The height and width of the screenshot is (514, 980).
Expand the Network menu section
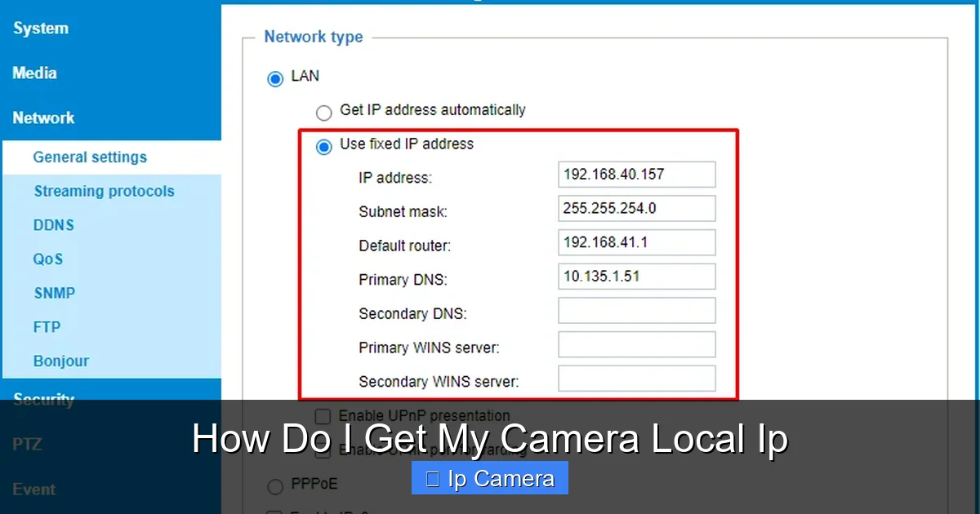click(x=43, y=118)
